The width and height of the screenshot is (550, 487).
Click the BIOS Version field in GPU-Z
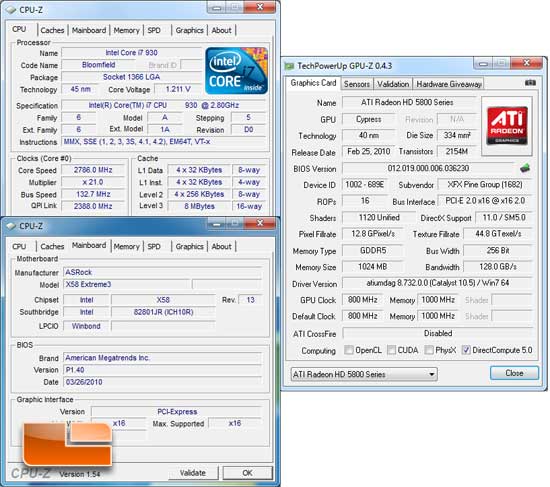(428, 168)
